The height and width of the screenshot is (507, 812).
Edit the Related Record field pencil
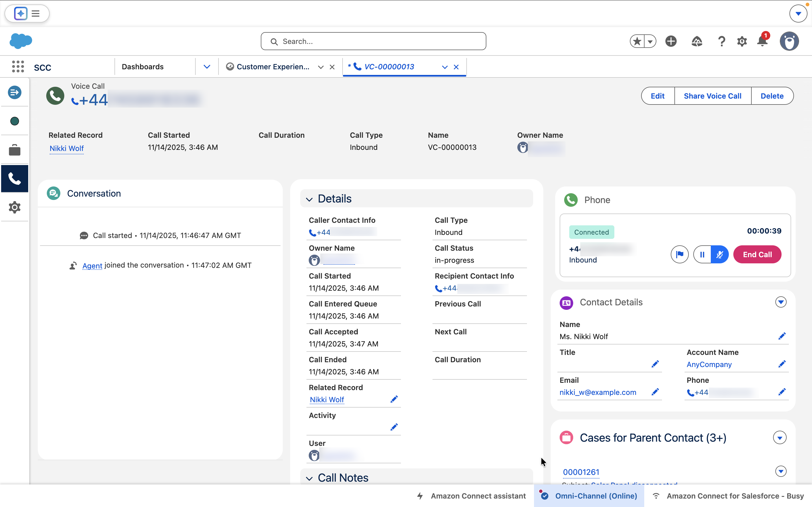[x=394, y=399]
